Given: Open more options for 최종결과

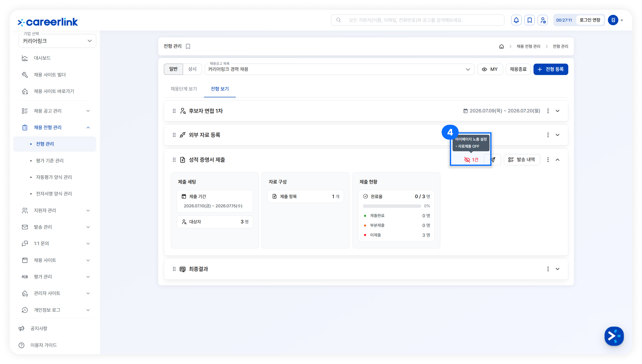Looking at the screenshot, I should coord(548,269).
